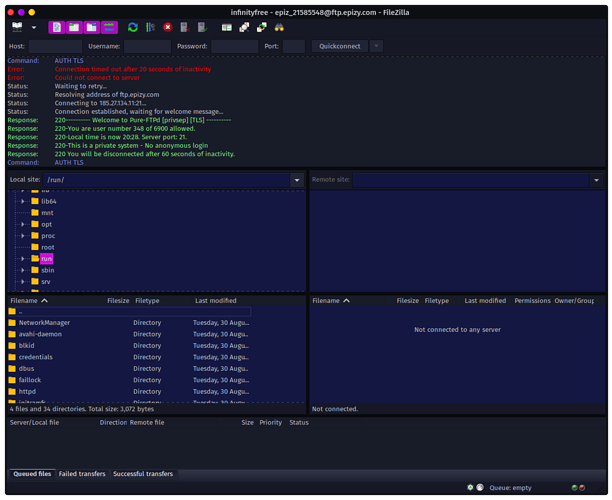
Task: Click the queue Status column header
Action: (324, 423)
